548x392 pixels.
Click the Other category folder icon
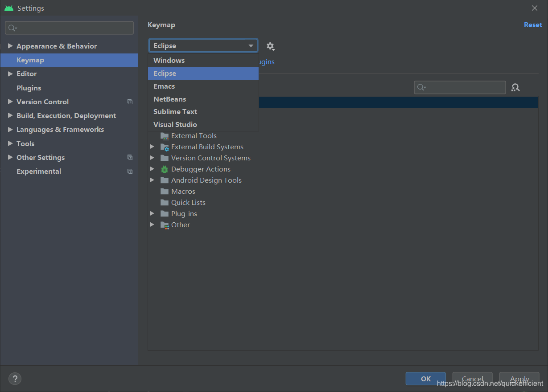coord(164,225)
